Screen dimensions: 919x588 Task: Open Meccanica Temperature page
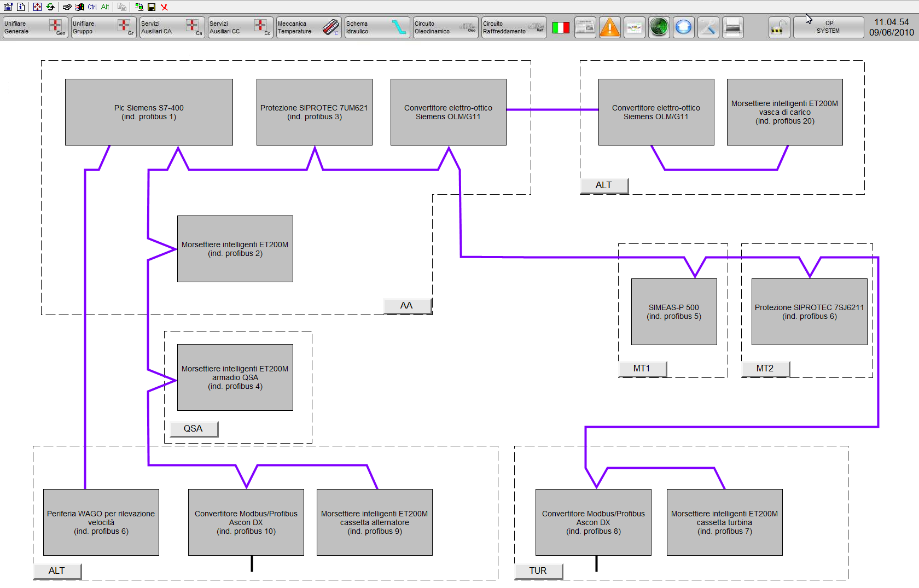309,27
